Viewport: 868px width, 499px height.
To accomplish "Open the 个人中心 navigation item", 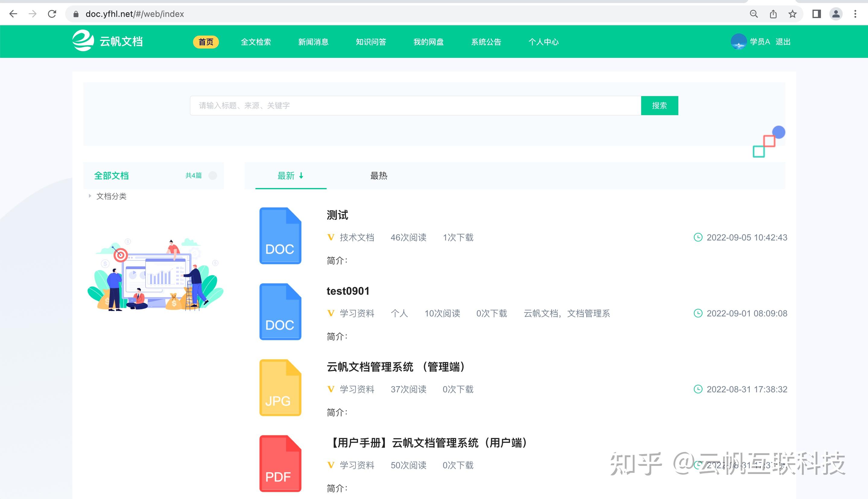I will [543, 42].
